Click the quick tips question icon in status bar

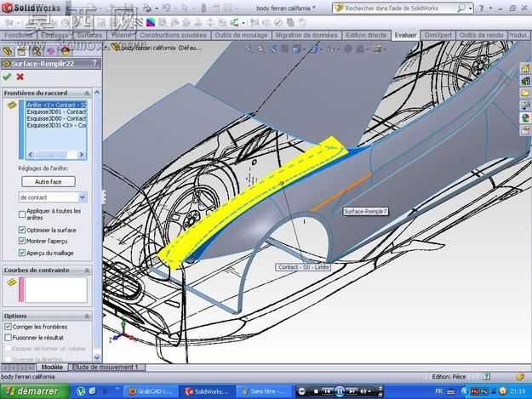pyautogui.click(x=487, y=376)
